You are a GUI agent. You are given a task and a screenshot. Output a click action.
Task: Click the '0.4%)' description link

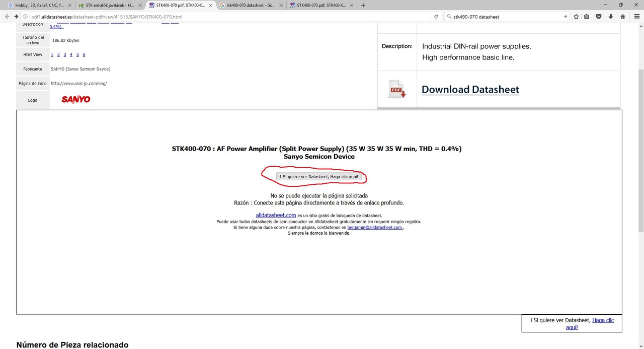coord(56,27)
